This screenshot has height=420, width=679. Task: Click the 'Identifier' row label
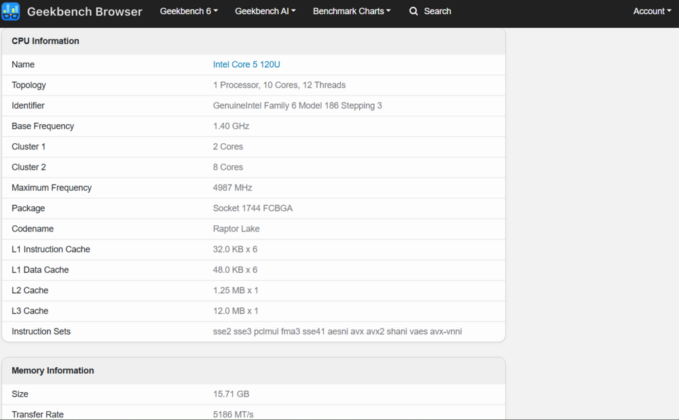click(28, 106)
